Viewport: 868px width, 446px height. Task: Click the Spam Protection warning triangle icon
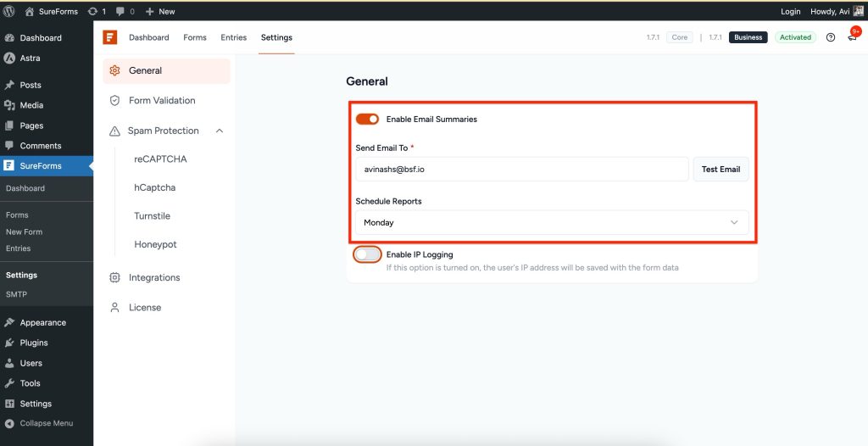[x=114, y=131]
